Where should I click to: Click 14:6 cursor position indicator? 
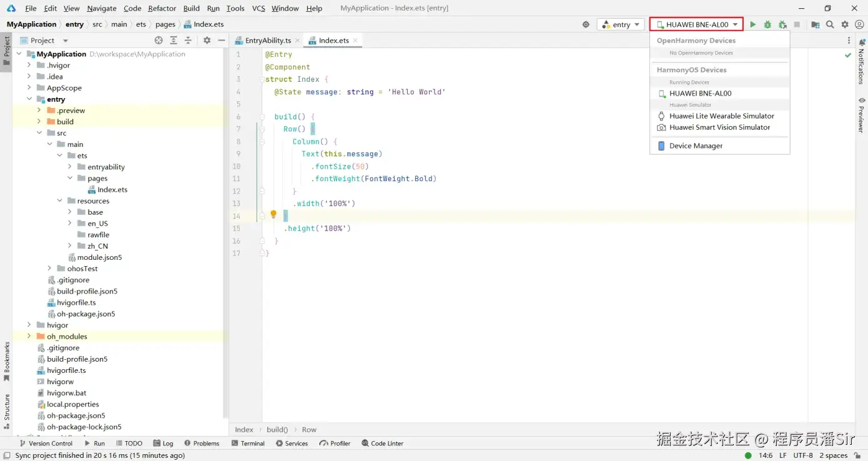tap(765, 455)
